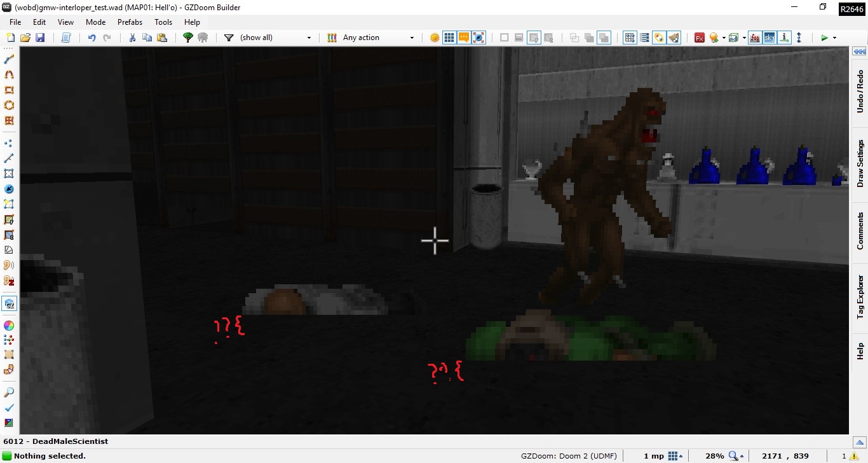Open the Help menu in the menu bar

click(x=192, y=22)
